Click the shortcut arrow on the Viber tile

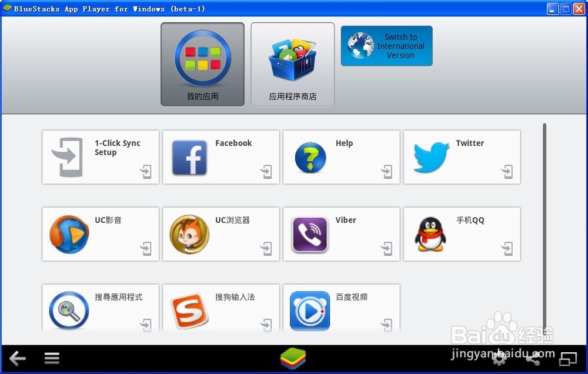click(386, 248)
